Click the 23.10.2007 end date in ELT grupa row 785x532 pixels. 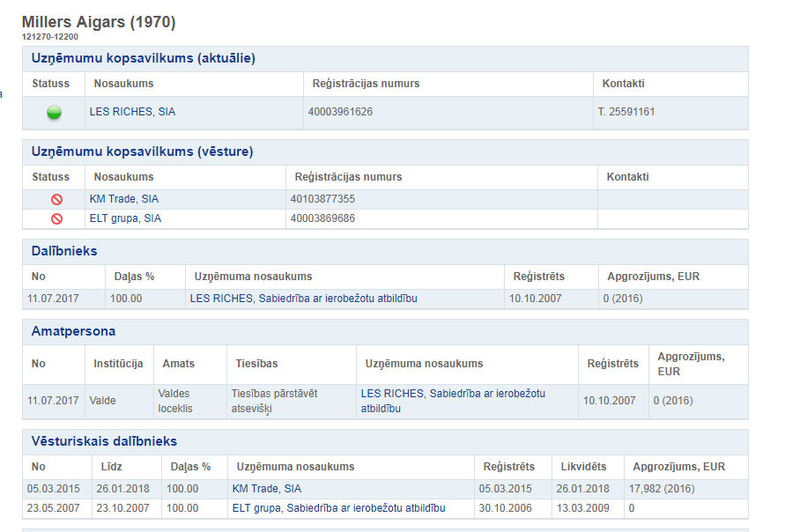[x=122, y=508]
